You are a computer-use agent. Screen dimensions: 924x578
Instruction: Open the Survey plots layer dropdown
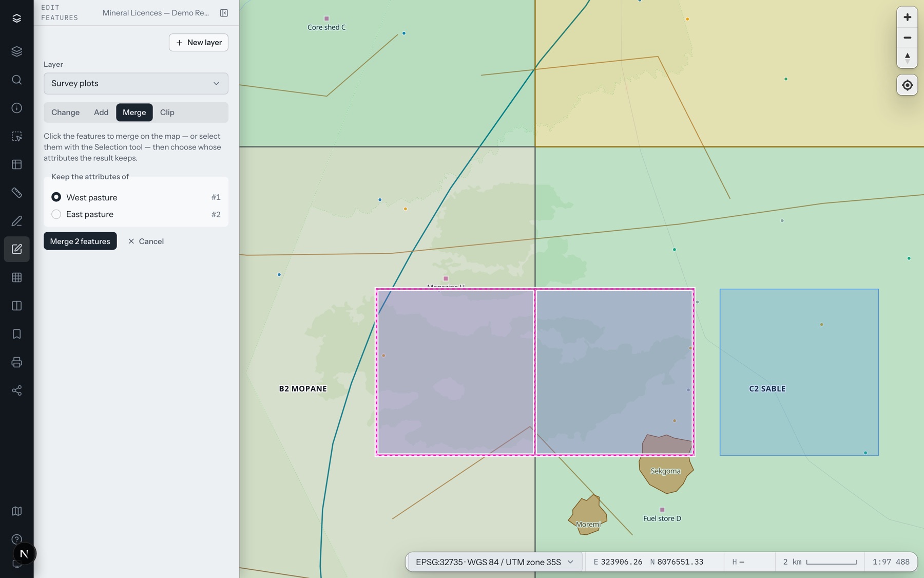click(x=136, y=83)
